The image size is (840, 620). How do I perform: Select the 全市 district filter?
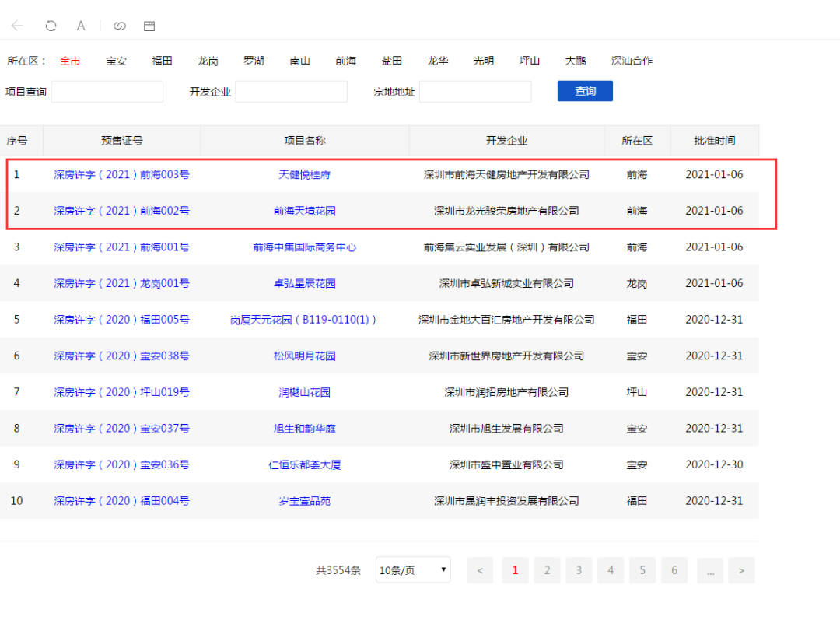[70, 61]
